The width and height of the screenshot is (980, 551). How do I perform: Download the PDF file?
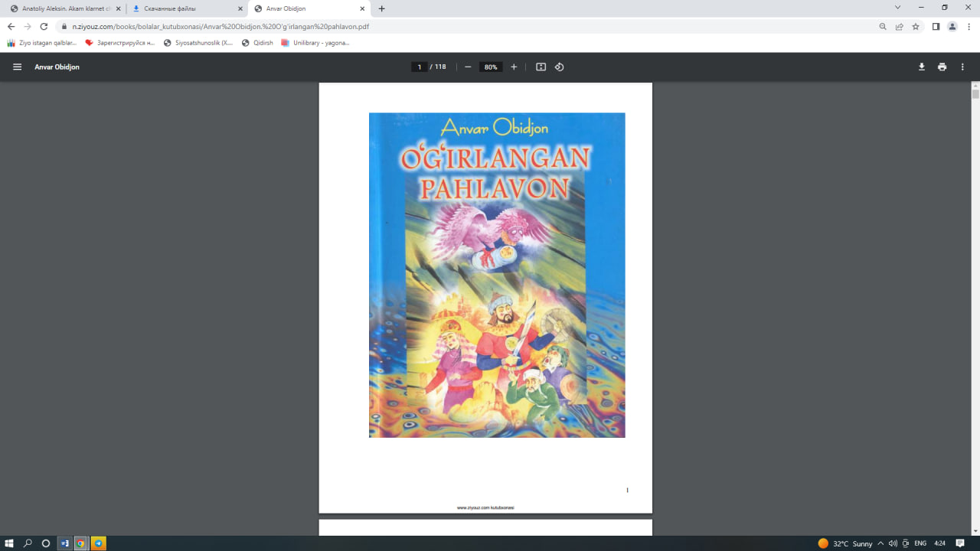point(922,67)
